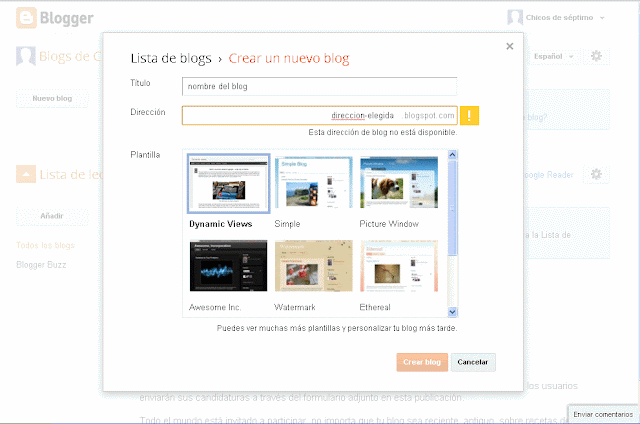This screenshot has height=424, width=640.
Task: Select the Awesome Inc. template thumbnail
Action: (229, 266)
